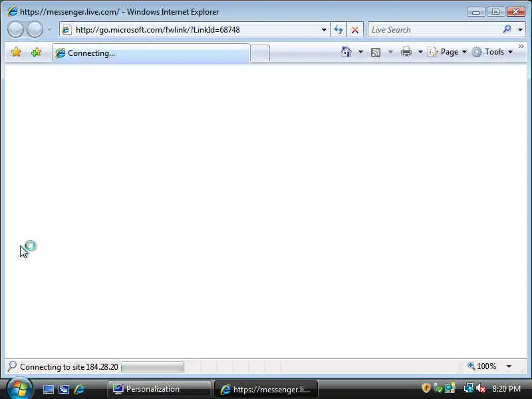The width and height of the screenshot is (532, 399).
Task: Click the Windows flag tray icon
Action: pos(450,388)
